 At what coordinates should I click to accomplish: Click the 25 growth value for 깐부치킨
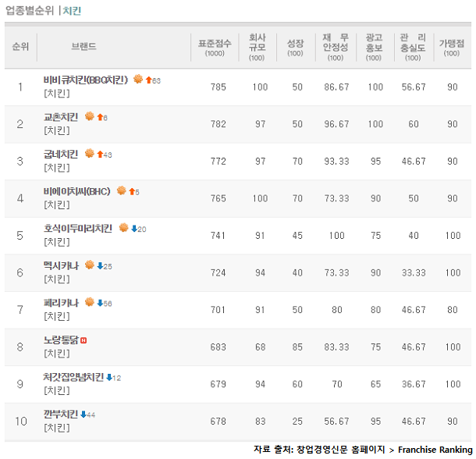(297, 422)
